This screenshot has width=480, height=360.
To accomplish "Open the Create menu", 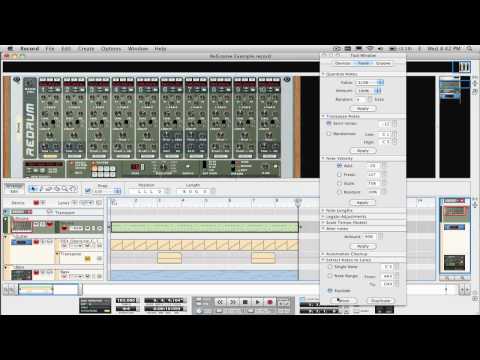I will [x=86, y=49].
